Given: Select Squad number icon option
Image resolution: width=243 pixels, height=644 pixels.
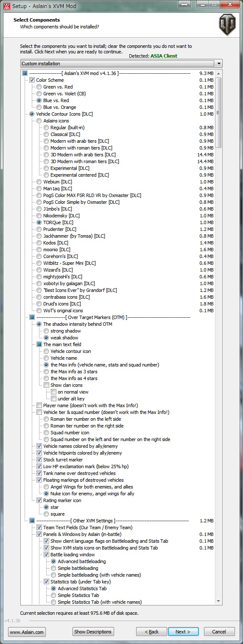Looking at the screenshot, I should tap(47, 433).
